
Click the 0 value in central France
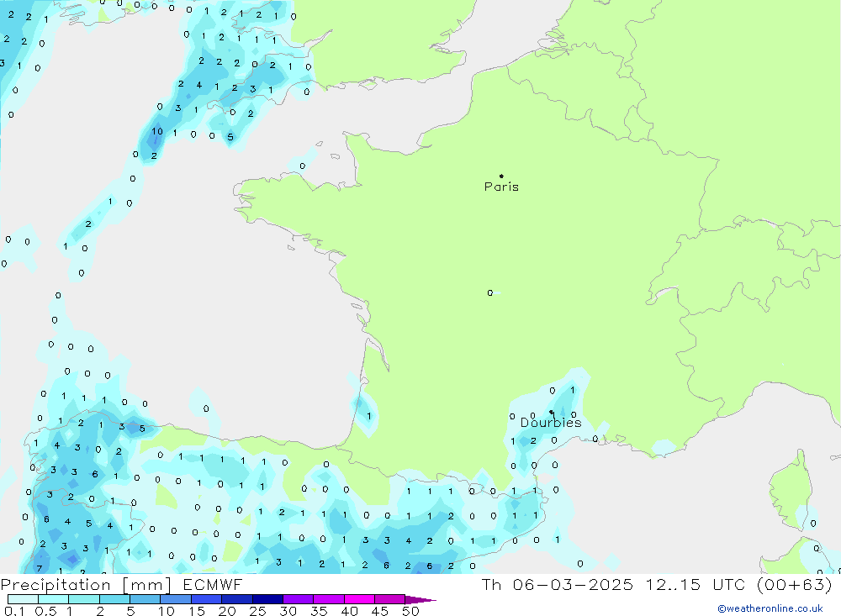coord(489,293)
